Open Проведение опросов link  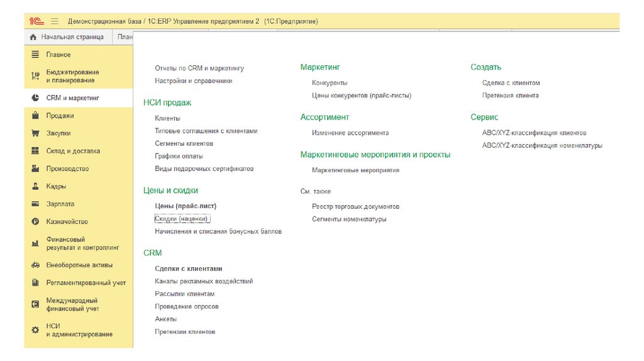[x=186, y=306]
